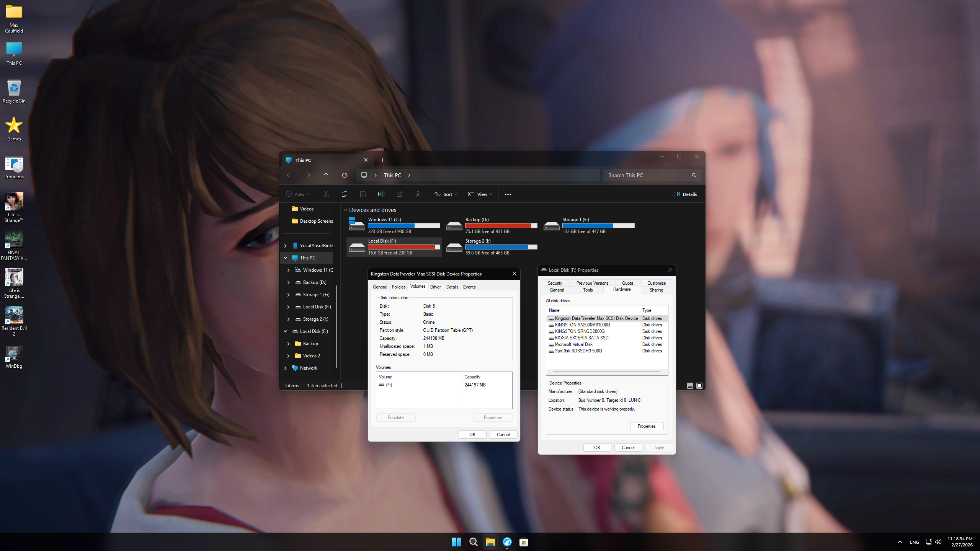Go up one folder level in Explorer
Screen dimensions: 980x551
(x=326, y=175)
